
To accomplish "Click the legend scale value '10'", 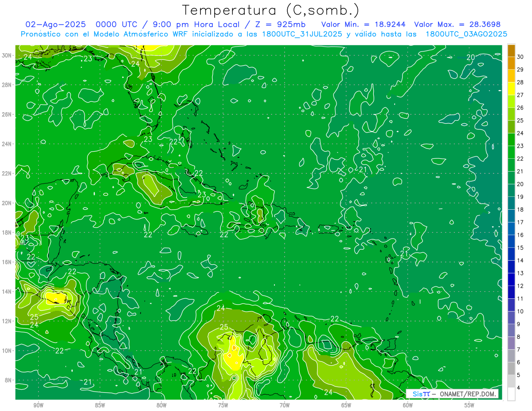I will tap(520, 311).
